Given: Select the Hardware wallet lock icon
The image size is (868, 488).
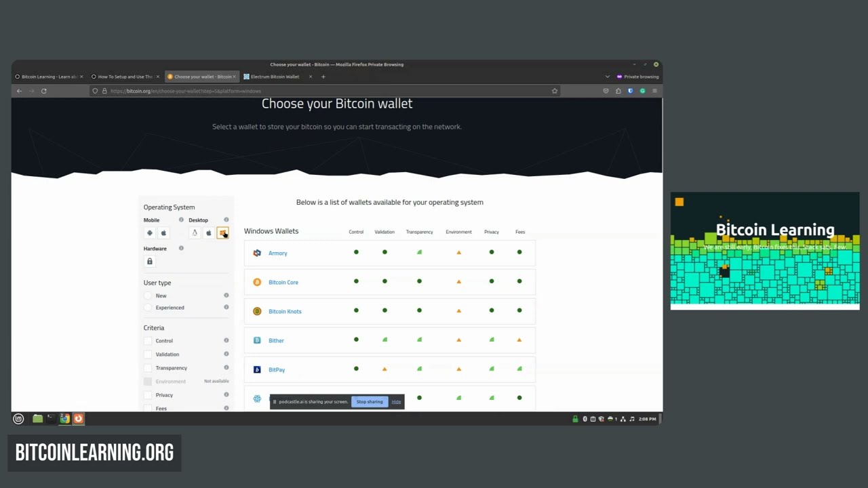Looking at the screenshot, I should [x=150, y=262].
